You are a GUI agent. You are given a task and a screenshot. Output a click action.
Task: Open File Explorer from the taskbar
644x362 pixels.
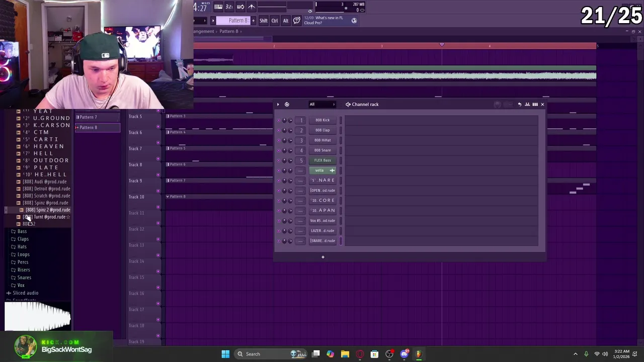pyautogui.click(x=345, y=354)
